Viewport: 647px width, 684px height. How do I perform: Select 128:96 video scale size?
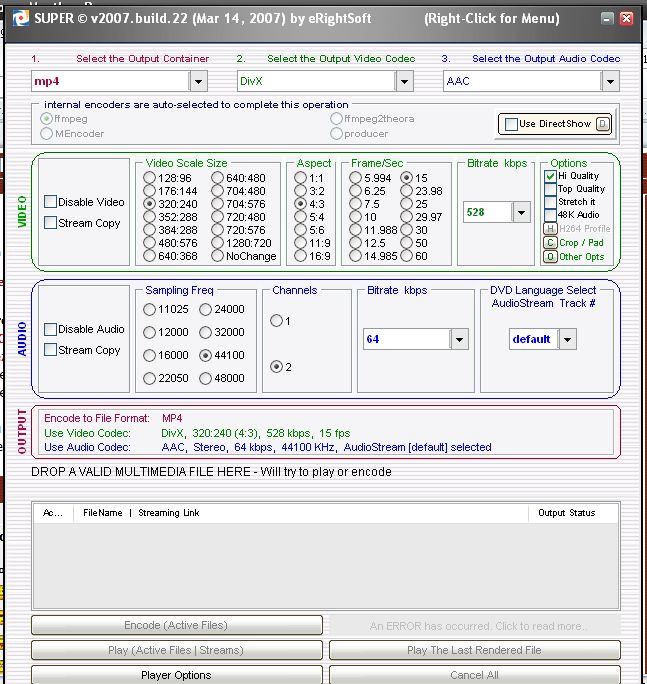pyautogui.click(x=149, y=178)
